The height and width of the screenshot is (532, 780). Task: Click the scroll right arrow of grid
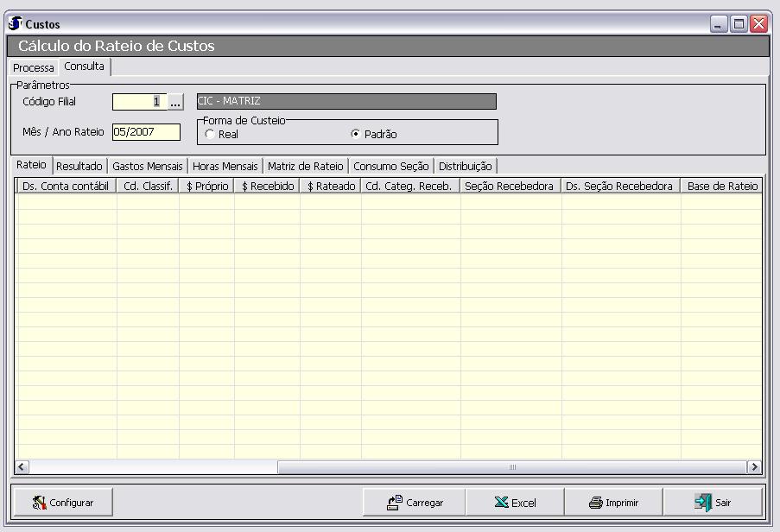pyautogui.click(x=754, y=467)
